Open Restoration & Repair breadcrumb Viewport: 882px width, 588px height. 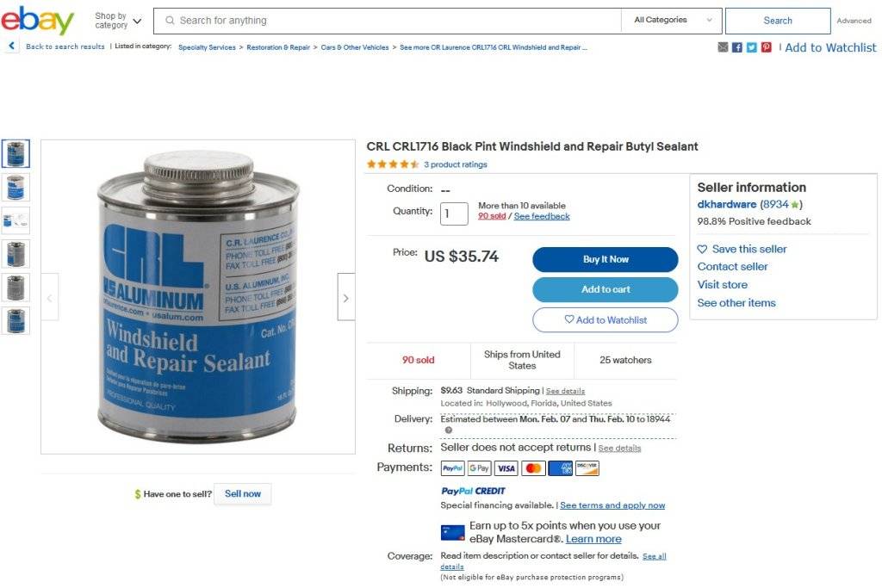coord(278,47)
